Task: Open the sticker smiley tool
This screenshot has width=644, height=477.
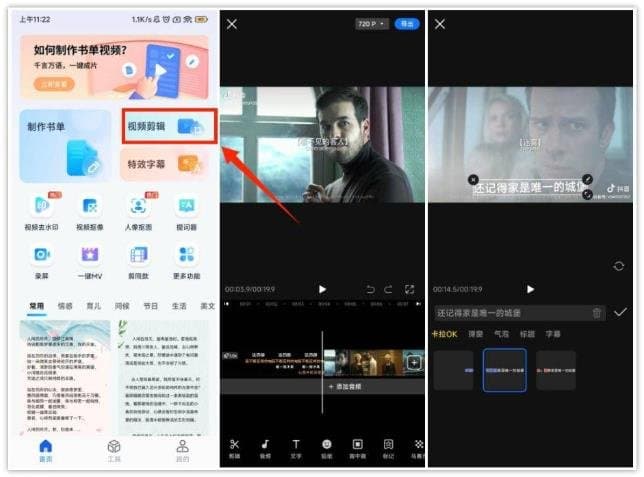Action: tap(327, 448)
